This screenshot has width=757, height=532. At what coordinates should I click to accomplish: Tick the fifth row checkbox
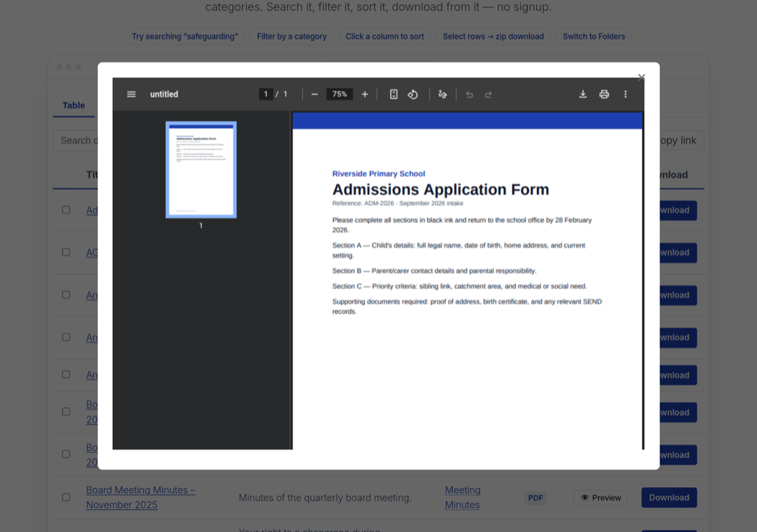click(x=66, y=374)
